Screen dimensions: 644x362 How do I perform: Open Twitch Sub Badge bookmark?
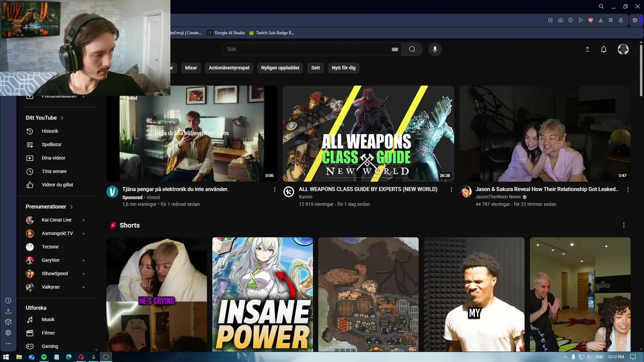click(x=272, y=33)
